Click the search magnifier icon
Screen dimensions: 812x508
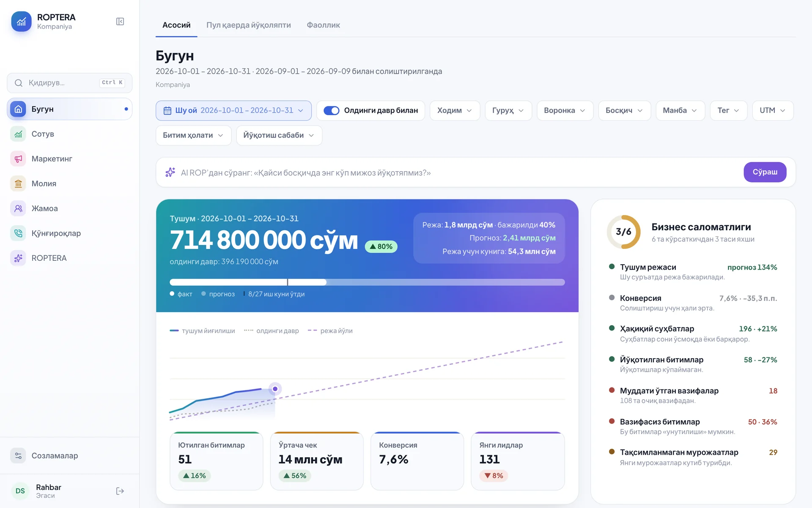point(19,83)
